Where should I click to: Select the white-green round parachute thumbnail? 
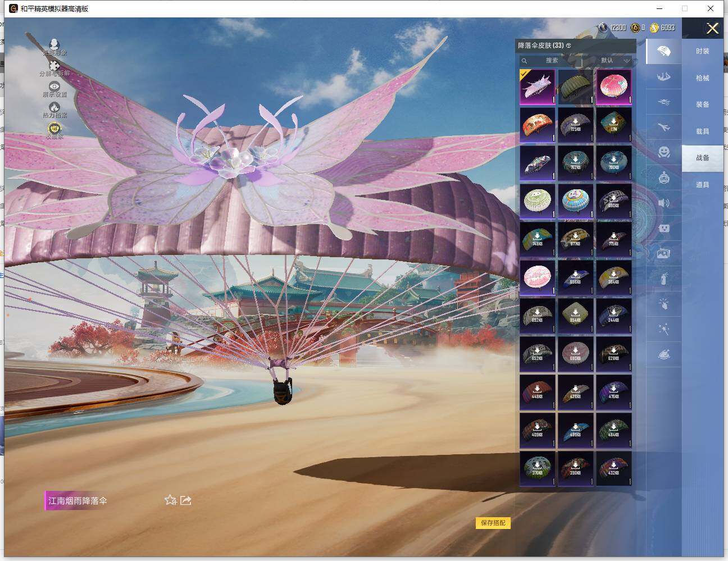tap(538, 202)
